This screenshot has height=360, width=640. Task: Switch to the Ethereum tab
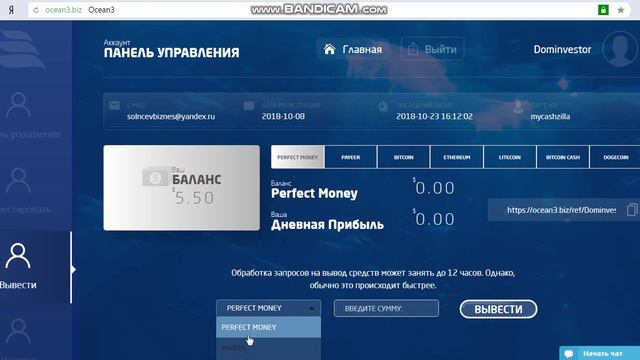tap(457, 157)
